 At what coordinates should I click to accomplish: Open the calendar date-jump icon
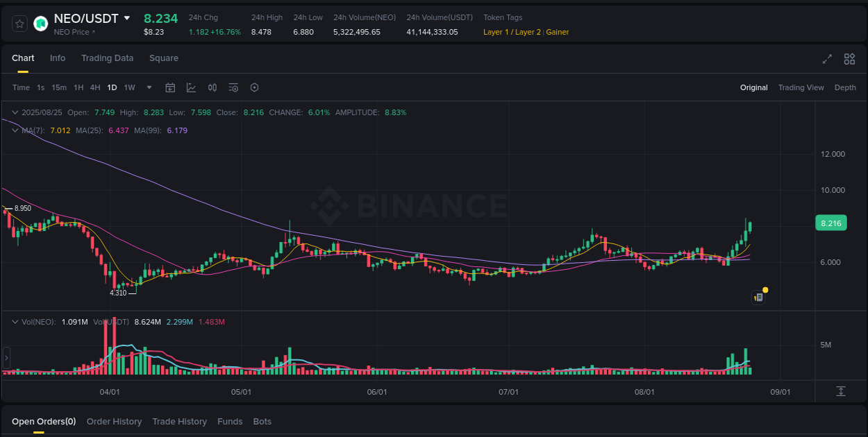[x=170, y=87]
